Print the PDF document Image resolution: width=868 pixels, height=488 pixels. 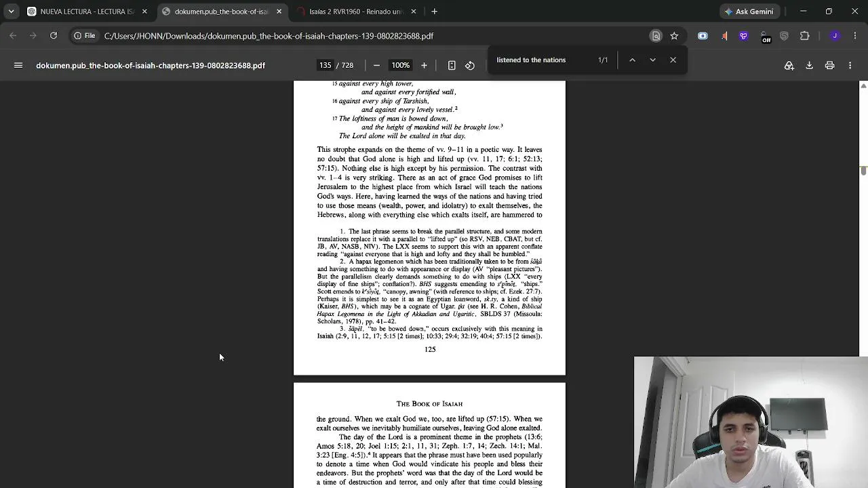[829, 65]
